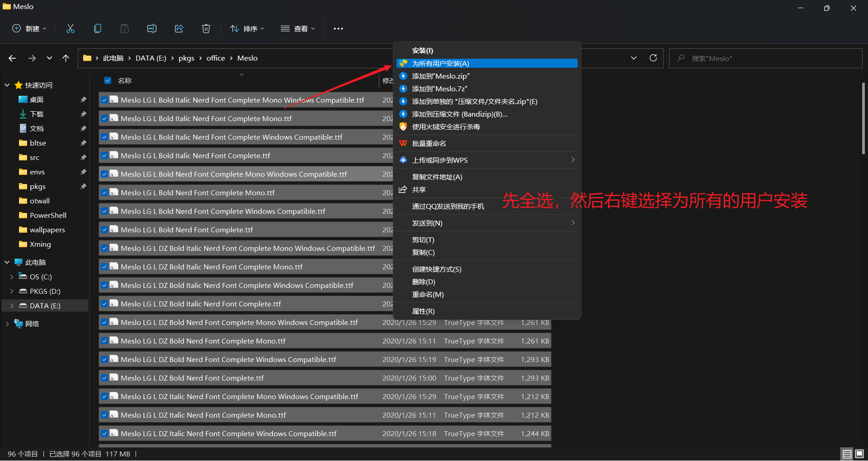Click the back navigation arrow
Viewport: 868px width, 461px height.
coord(12,58)
